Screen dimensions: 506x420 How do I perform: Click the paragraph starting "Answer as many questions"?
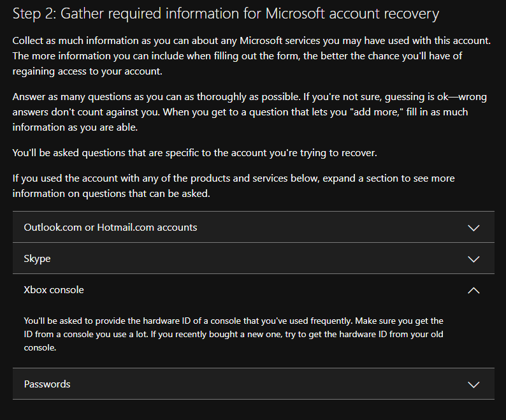coord(249,112)
